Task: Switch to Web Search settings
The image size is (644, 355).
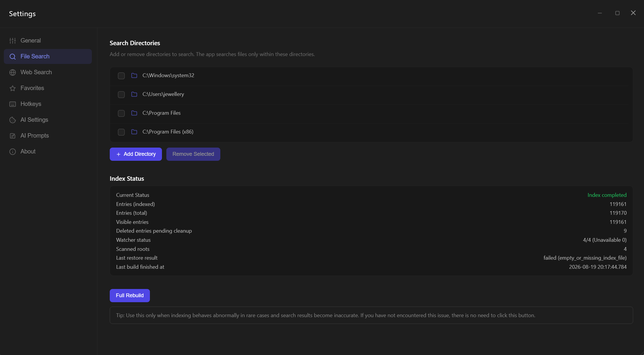Action: pos(48,72)
